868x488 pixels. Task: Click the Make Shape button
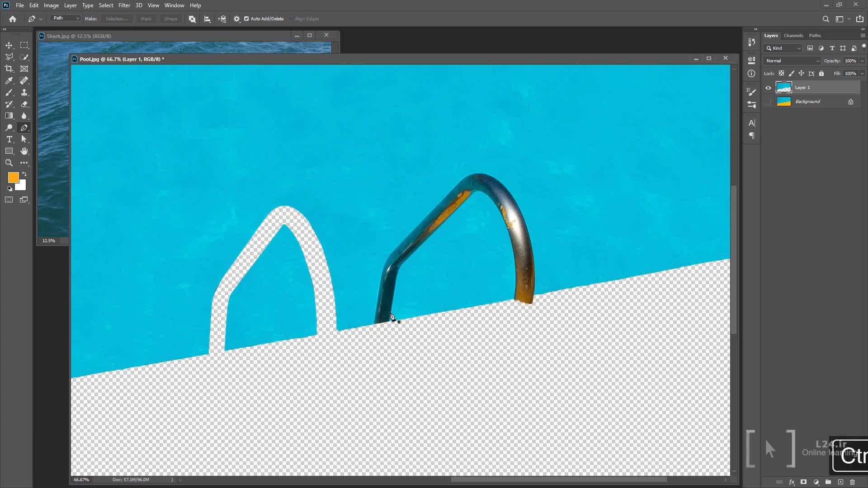[170, 19]
